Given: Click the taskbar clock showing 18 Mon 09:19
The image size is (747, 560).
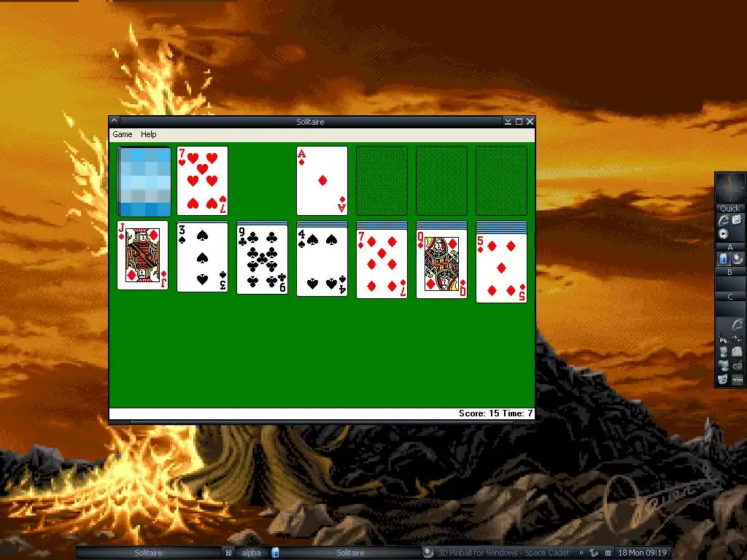Looking at the screenshot, I should click(x=642, y=553).
